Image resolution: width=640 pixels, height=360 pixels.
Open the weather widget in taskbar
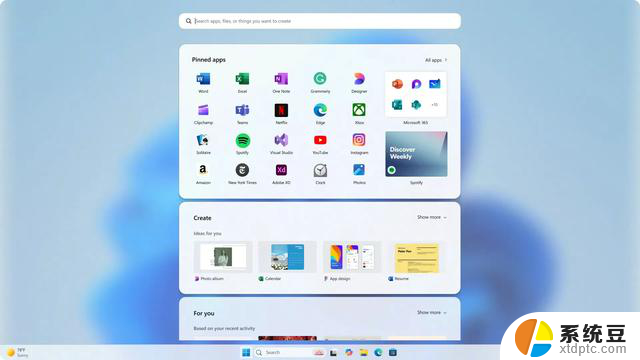(18, 353)
